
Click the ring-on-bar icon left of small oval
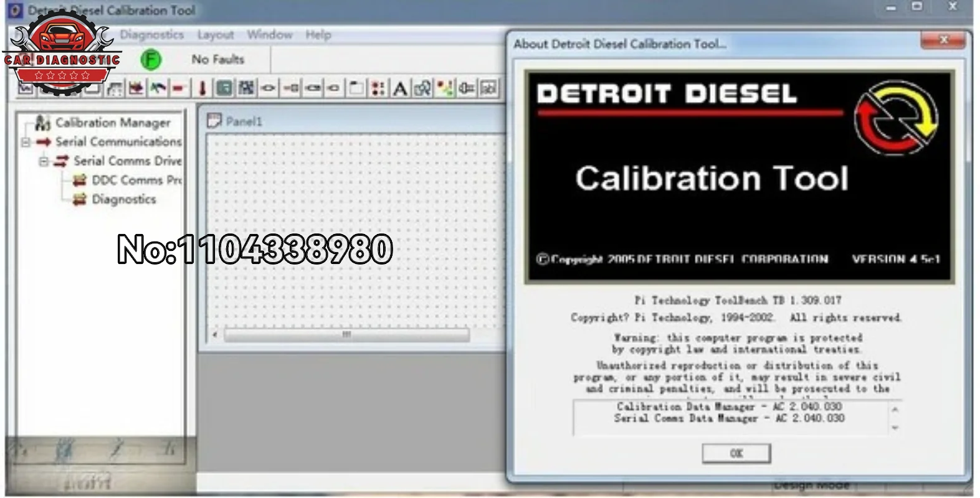(x=313, y=88)
